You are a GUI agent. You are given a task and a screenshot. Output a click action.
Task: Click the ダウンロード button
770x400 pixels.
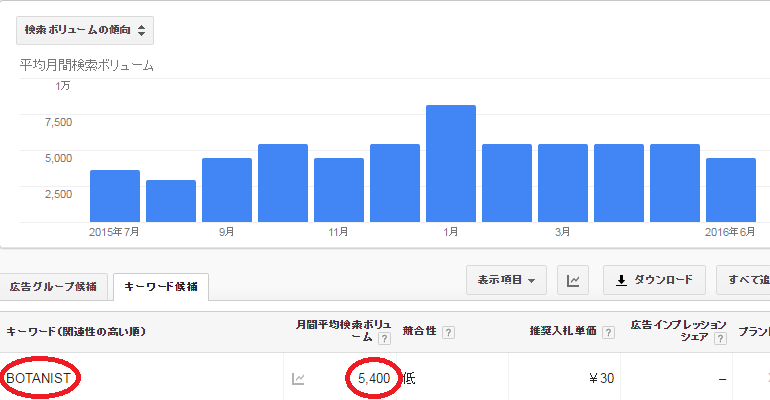654,280
